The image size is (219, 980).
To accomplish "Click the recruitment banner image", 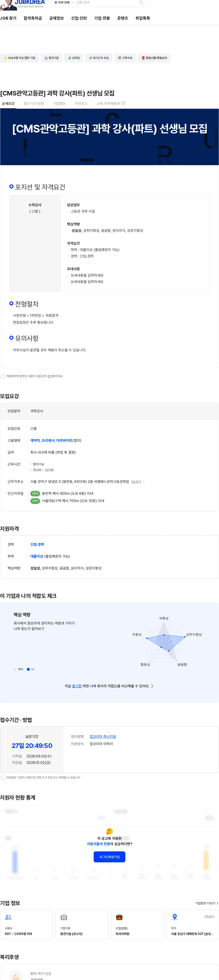I will click(x=109, y=137).
